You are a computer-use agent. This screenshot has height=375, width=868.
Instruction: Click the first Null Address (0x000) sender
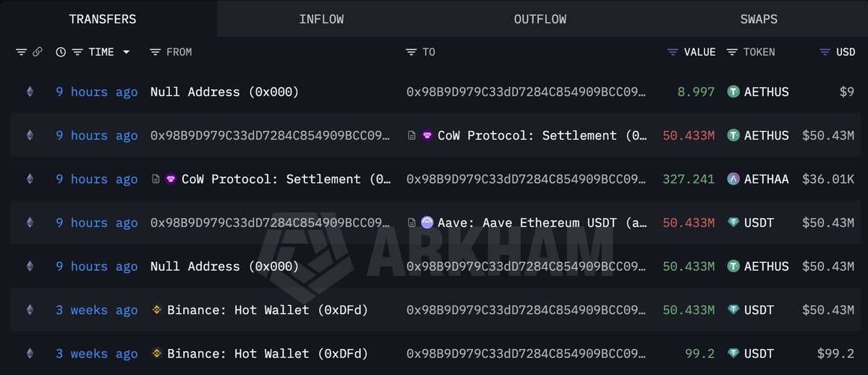click(x=224, y=92)
